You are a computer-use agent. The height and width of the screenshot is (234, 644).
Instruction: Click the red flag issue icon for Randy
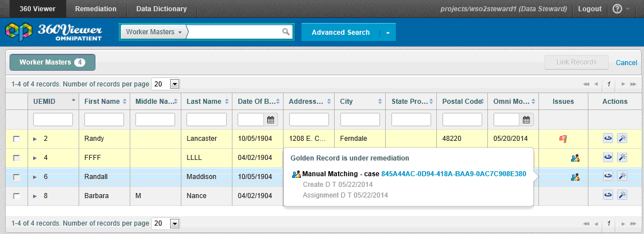[563, 139]
